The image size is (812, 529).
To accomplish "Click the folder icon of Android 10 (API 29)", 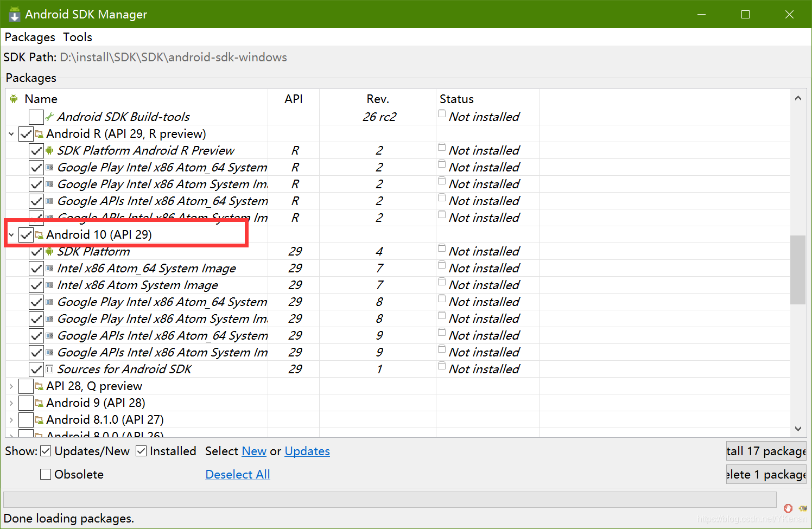I will [39, 234].
